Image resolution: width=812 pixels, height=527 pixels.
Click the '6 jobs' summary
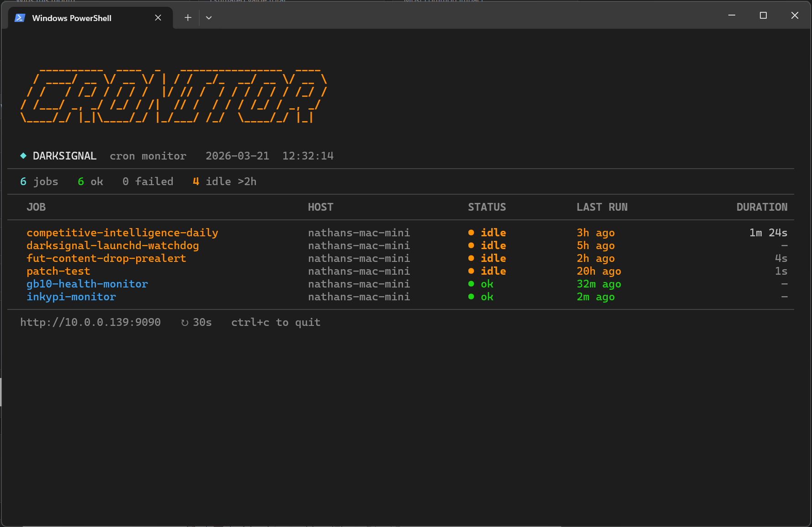point(39,181)
